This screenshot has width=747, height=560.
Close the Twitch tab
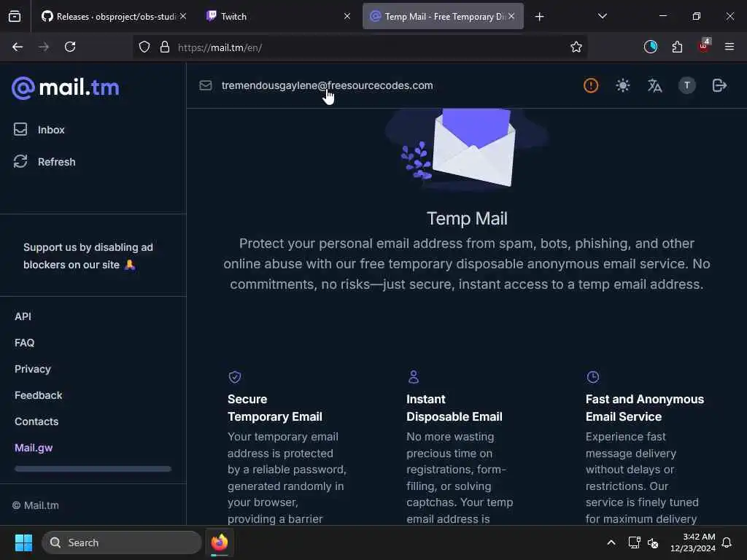pos(347,16)
